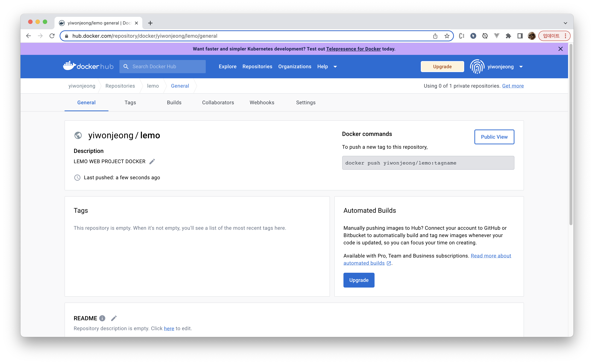Click Help in top navigation
This screenshot has width=594, height=364.
(x=323, y=67)
